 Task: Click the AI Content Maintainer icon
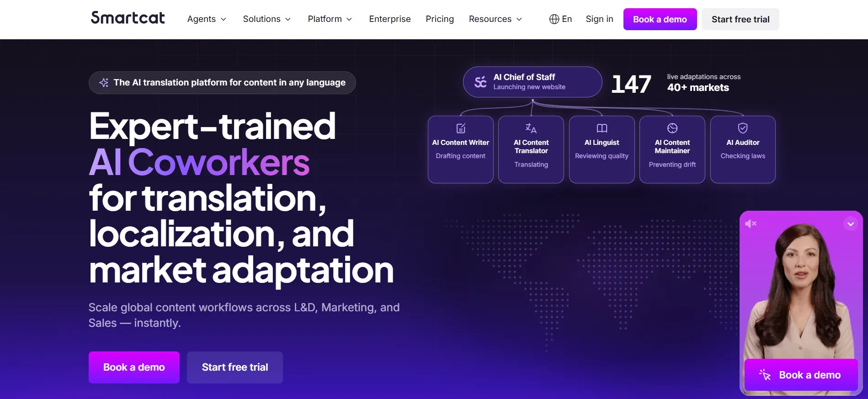point(672,128)
